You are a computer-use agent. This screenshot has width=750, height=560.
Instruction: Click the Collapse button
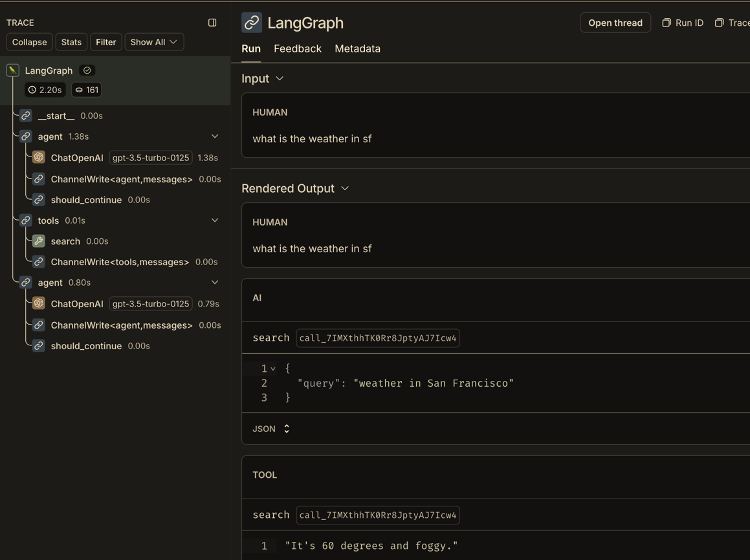pos(29,42)
